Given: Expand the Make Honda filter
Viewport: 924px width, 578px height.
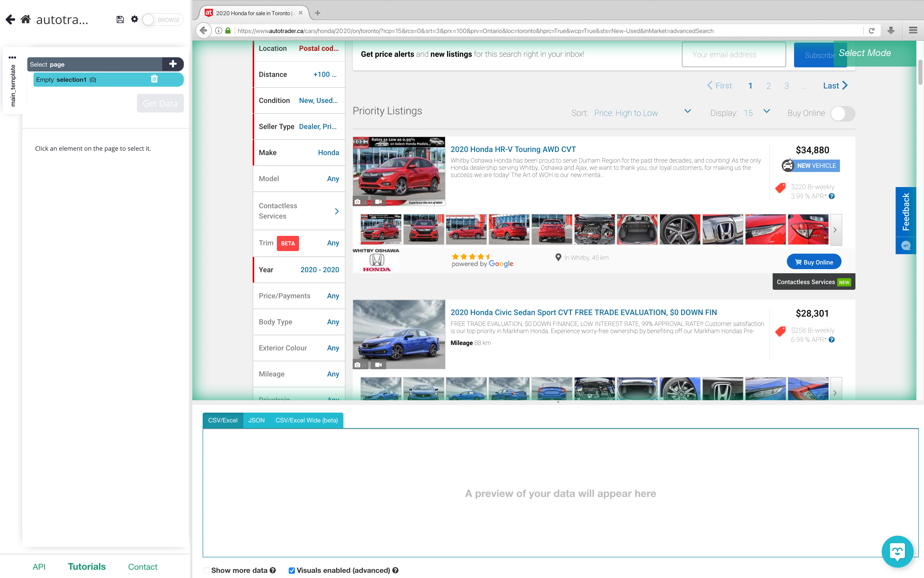Looking at the screenshot, I should click(x=299, y=152).
